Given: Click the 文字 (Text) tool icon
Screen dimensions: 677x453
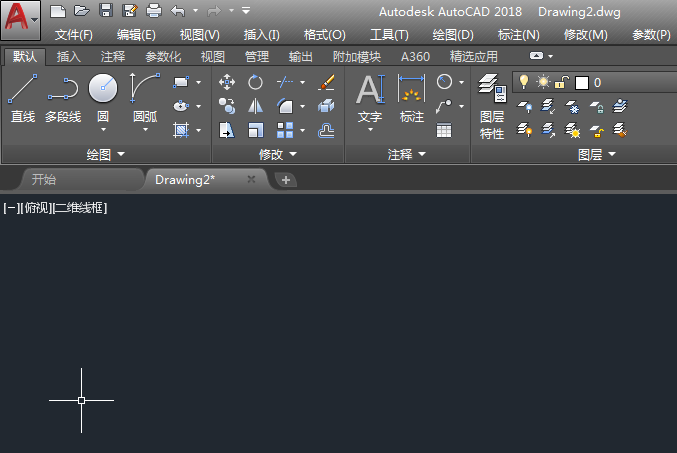Looking at the screenshot, I should point(370,89).
